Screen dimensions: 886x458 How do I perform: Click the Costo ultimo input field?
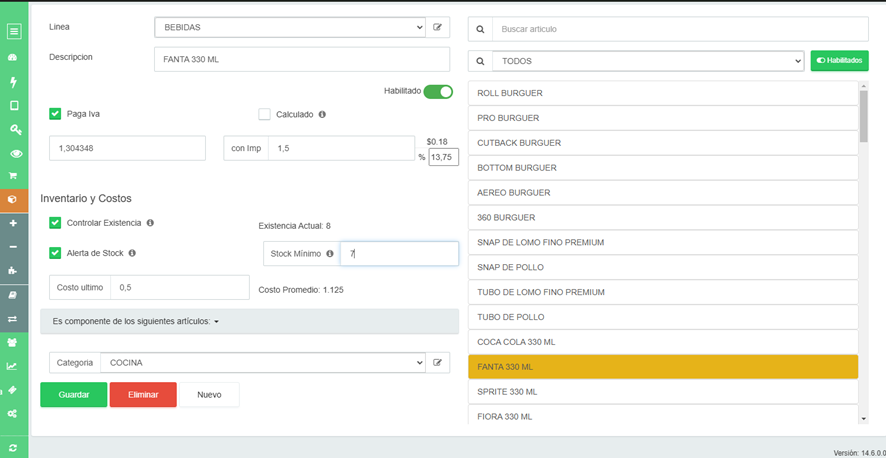click(180, 287)
